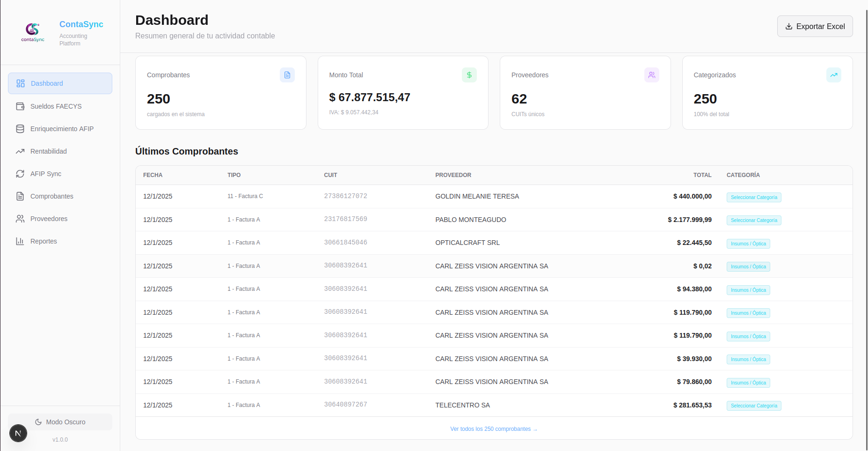868x451 pixels.
Task: Click the Exportar Excel button
Action: click(x=815, y=26)
